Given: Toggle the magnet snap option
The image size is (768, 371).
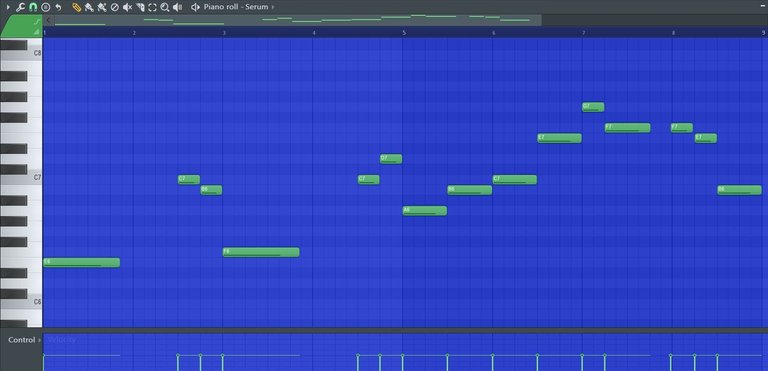Looking at the screenshot, I should (33, 7).
